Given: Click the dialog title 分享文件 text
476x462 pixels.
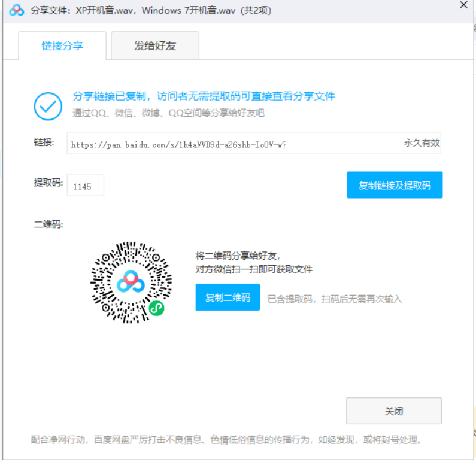Looking at the screenshot, I should (150, 11).
